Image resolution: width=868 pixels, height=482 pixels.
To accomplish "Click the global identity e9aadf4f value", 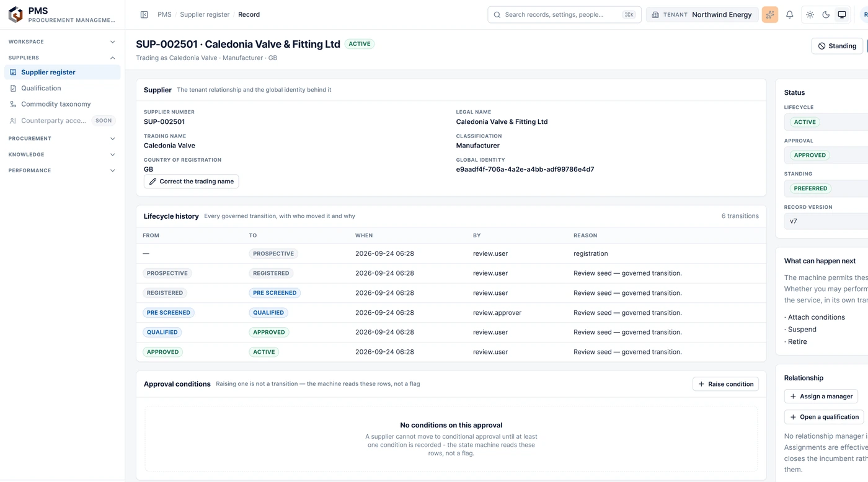I will [x=525, y=169].
